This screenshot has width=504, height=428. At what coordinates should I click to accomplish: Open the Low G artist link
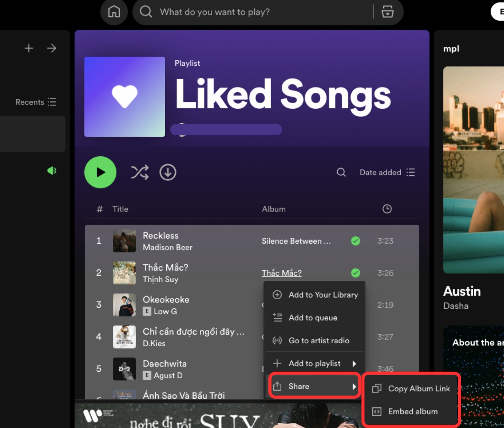point(165,311)
